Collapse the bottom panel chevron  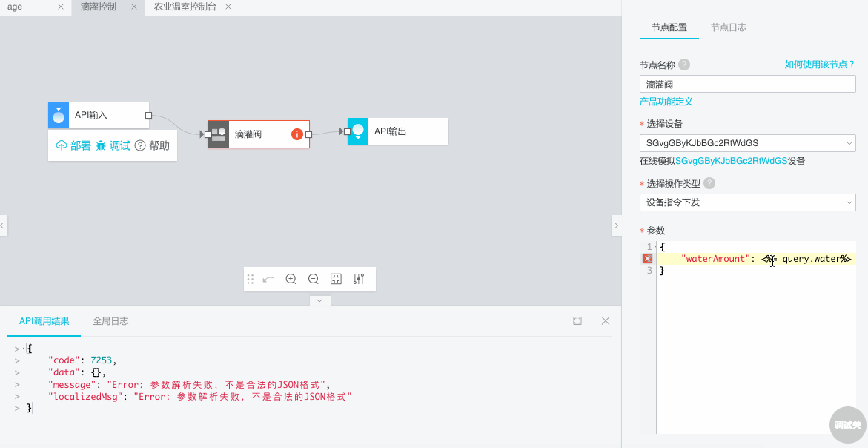(319, 300)
